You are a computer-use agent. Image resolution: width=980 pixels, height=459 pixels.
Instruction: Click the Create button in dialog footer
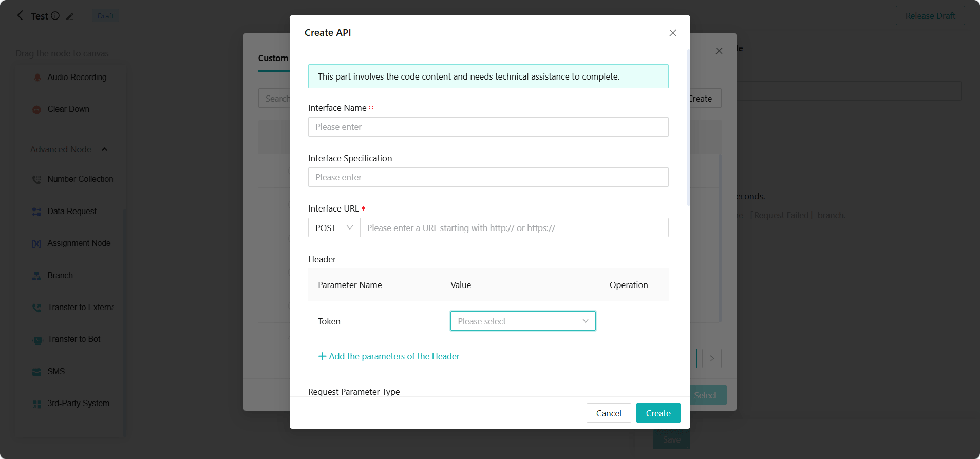(658, 413)
